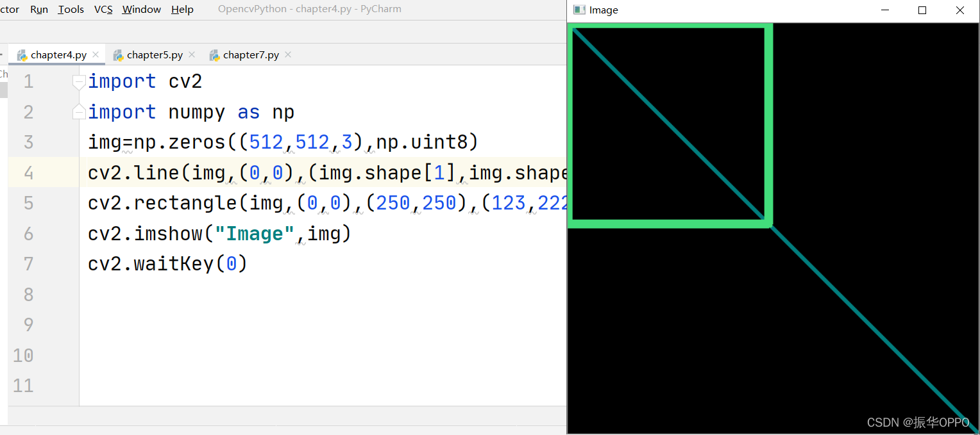
Task: Switch to the chapter4.py tab
Action: click(58, 55)
